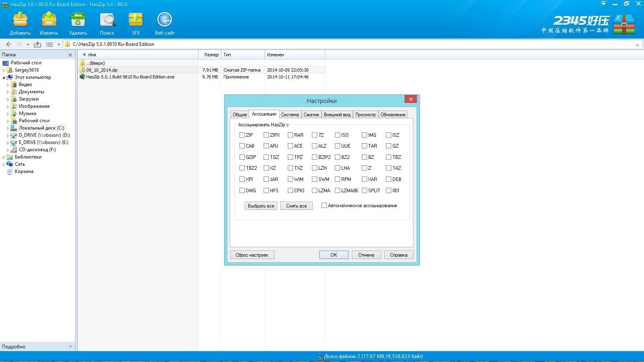Screen dimensions: 644x362
Task: Toggle the TAR association checkbox
Action: (364, 146)
